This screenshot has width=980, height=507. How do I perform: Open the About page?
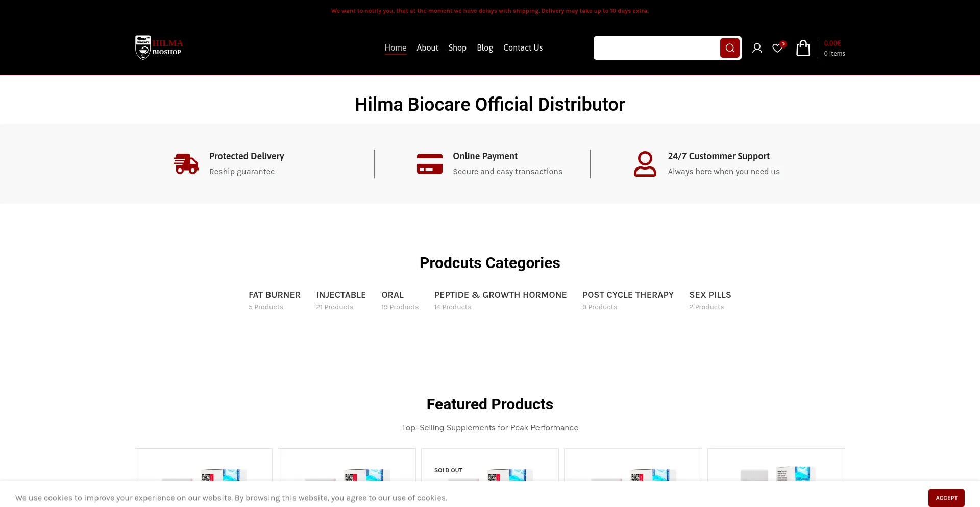427,47
